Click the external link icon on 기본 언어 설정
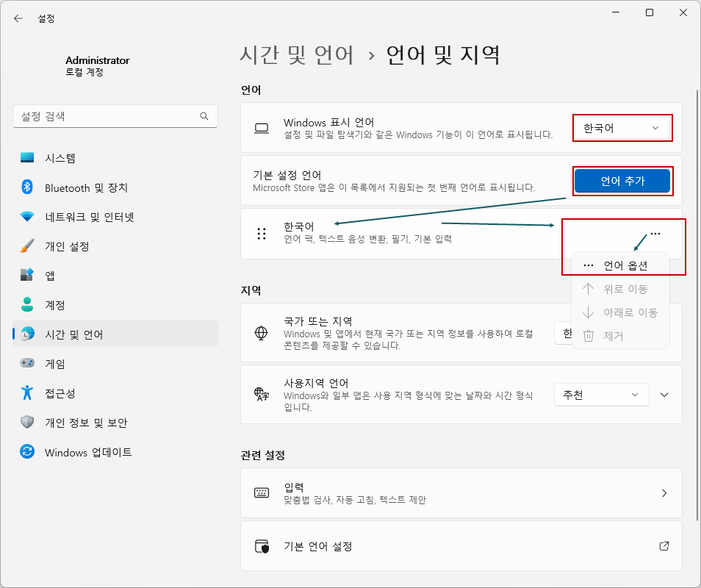The width and height of the screenshot is (701, 588). tap(664, 546)
